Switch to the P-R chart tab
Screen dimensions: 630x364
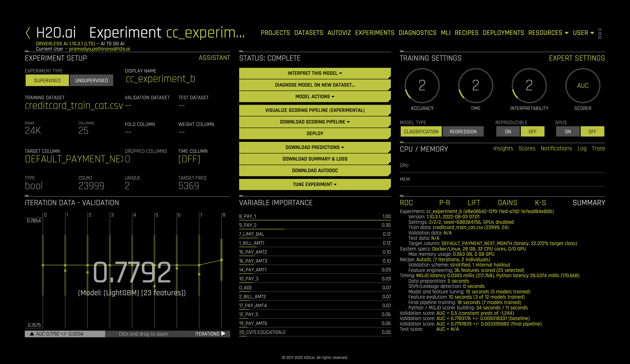coord(445,203)
